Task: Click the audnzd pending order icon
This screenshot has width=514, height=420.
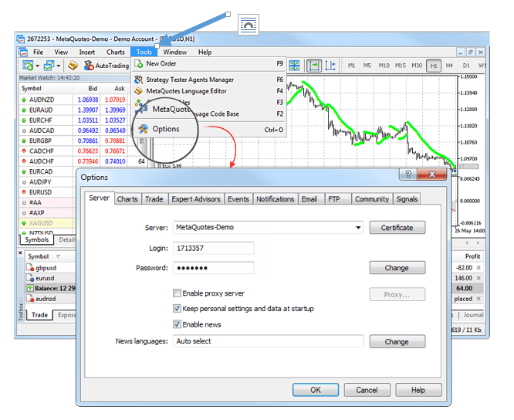Action: [30, 299]
